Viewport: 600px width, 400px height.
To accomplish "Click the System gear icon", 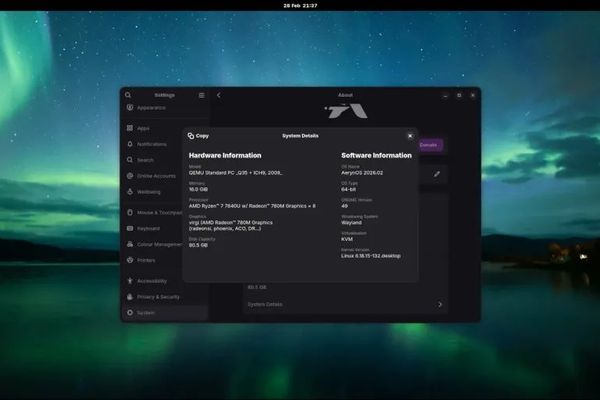I will tap(130, 313).
